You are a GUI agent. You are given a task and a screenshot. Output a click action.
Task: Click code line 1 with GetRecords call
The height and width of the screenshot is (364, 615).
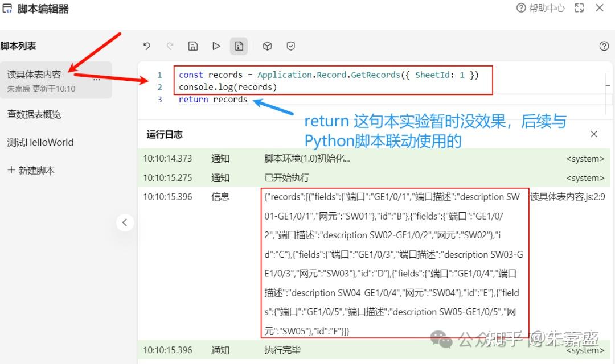coord(329,75)
